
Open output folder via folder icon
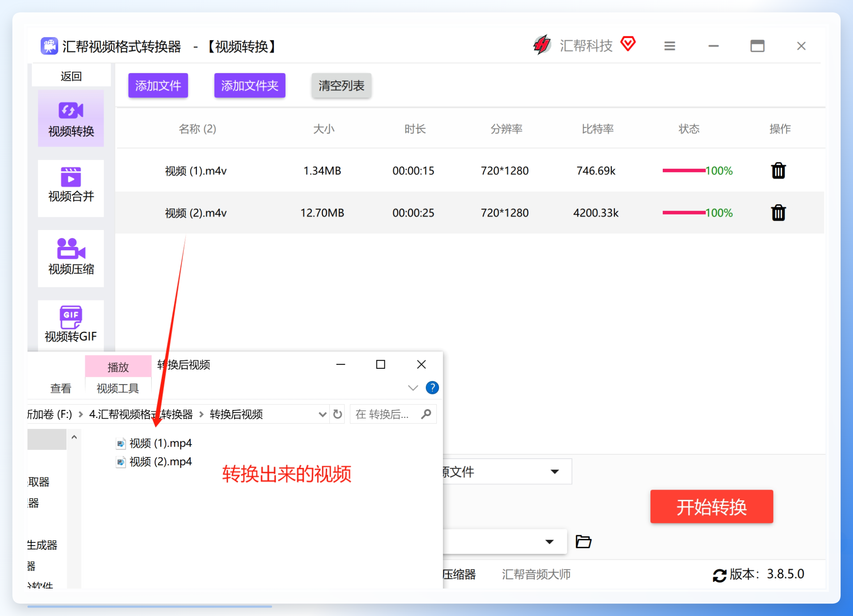pyautogui.click(x=583, y=542)
